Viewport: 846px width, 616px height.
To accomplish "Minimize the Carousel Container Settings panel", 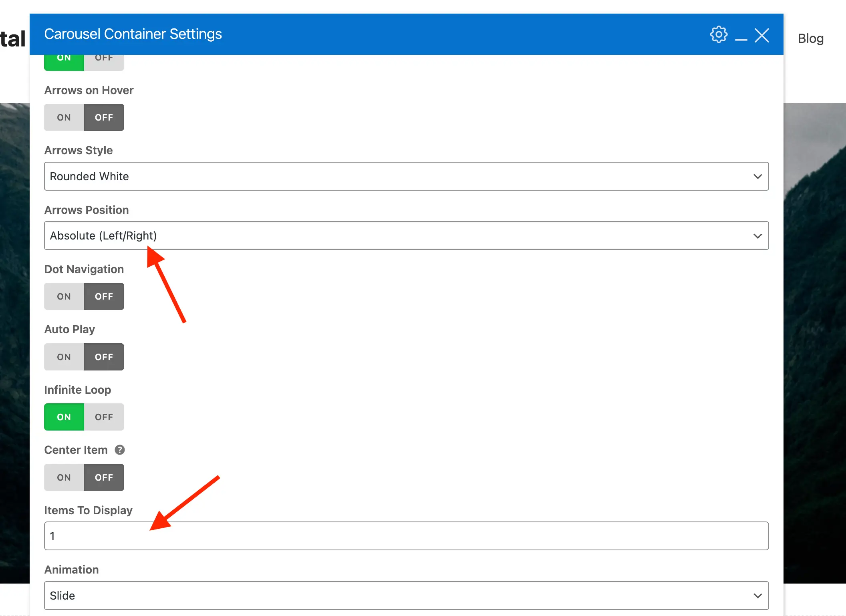I will point(741,39).
